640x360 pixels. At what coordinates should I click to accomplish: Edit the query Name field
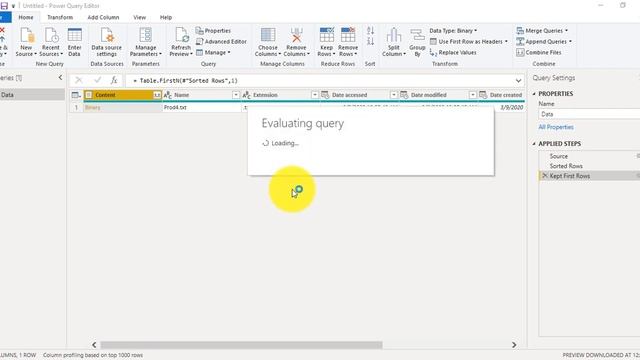(589, 114)
